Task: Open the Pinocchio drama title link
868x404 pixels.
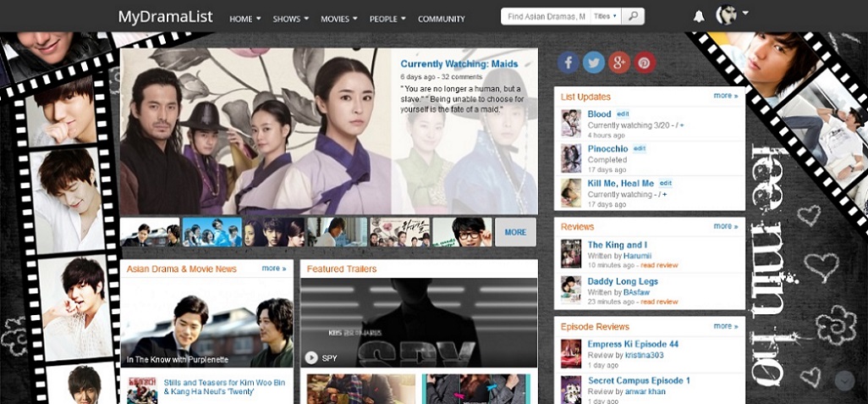Action: pyautogui.click(x=607, y=148)
